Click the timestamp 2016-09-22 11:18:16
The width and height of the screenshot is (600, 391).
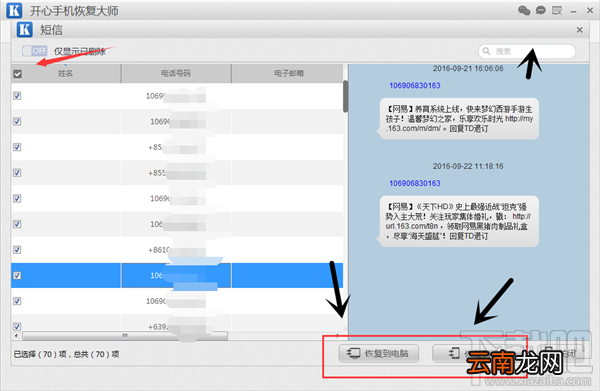[468, 166]
